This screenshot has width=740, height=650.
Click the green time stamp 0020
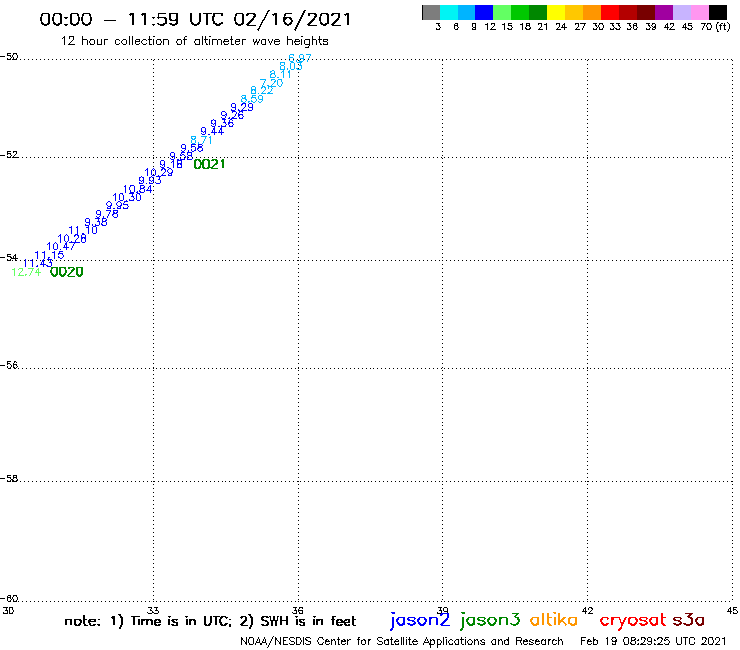pos(67,272)
